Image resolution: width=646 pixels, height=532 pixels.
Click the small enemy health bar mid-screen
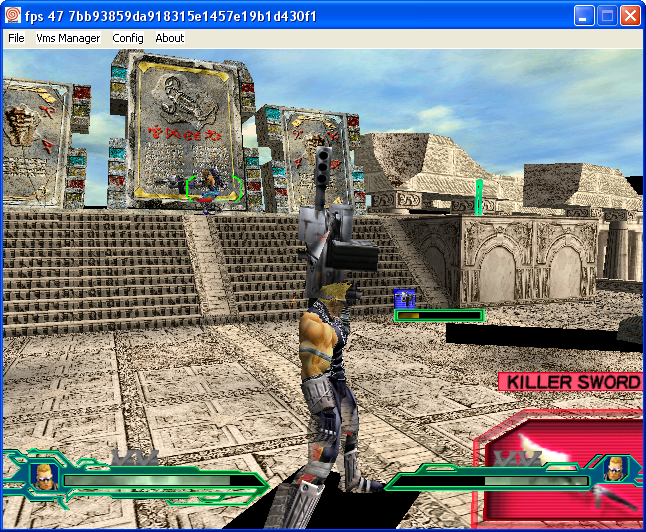click(438, 316)
